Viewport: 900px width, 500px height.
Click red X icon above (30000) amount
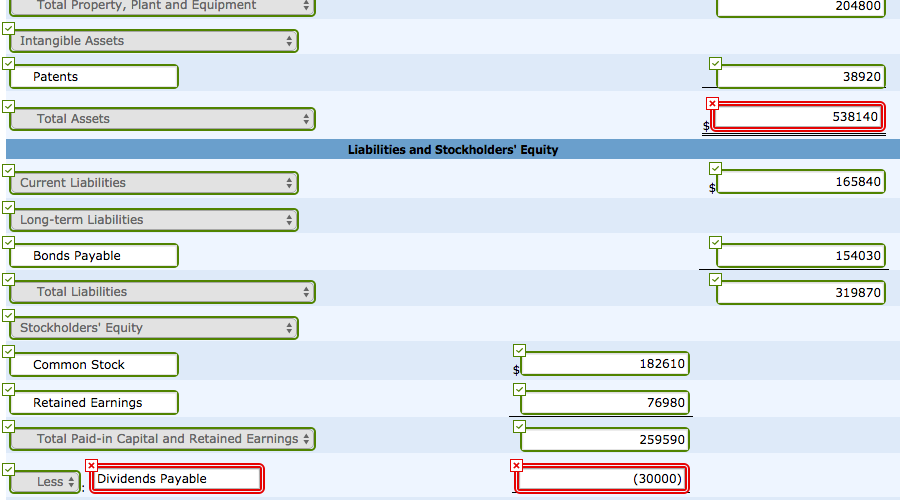pyautogui.click(x=516, y=465)
